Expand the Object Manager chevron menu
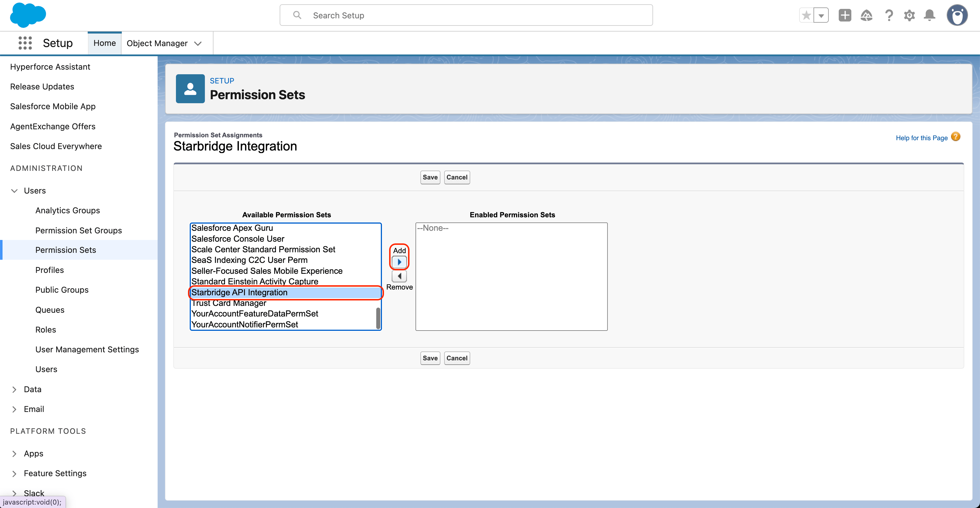The width and height of the screenshot is (980, 508). [x=198, y=43]
